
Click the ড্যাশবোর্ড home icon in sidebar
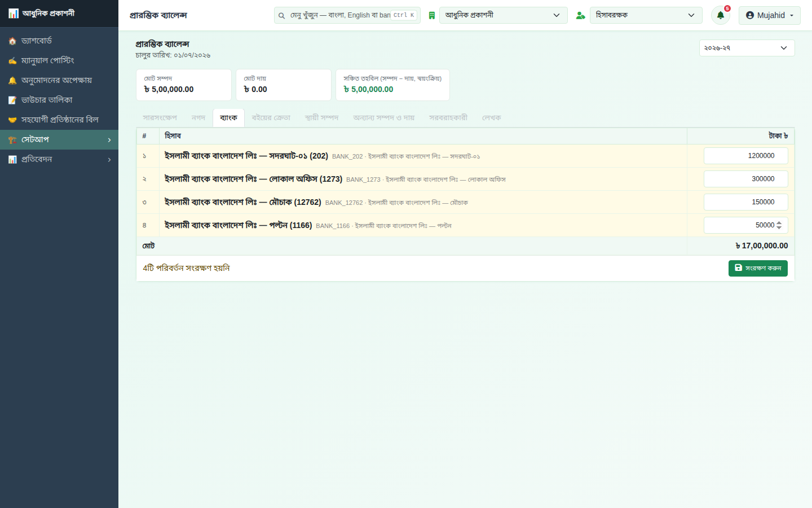pyautogui.click(x=12, y=41)
